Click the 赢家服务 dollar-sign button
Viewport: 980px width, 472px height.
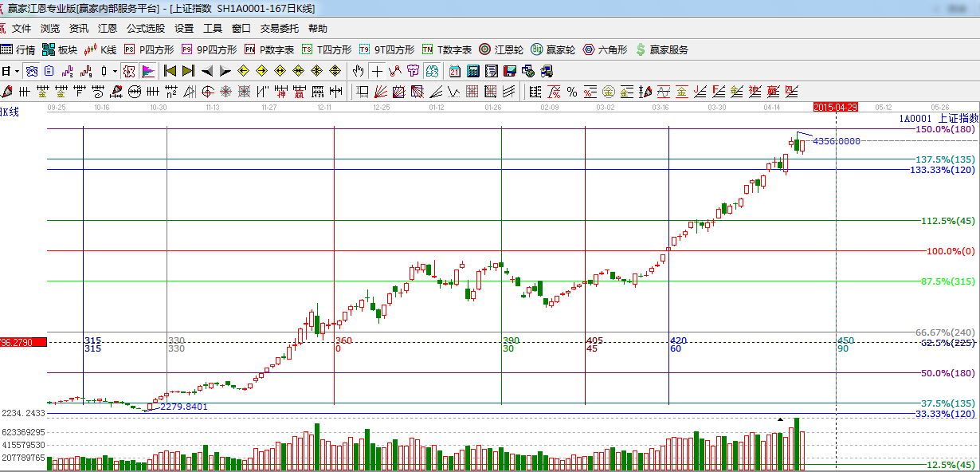click(661, 49)
